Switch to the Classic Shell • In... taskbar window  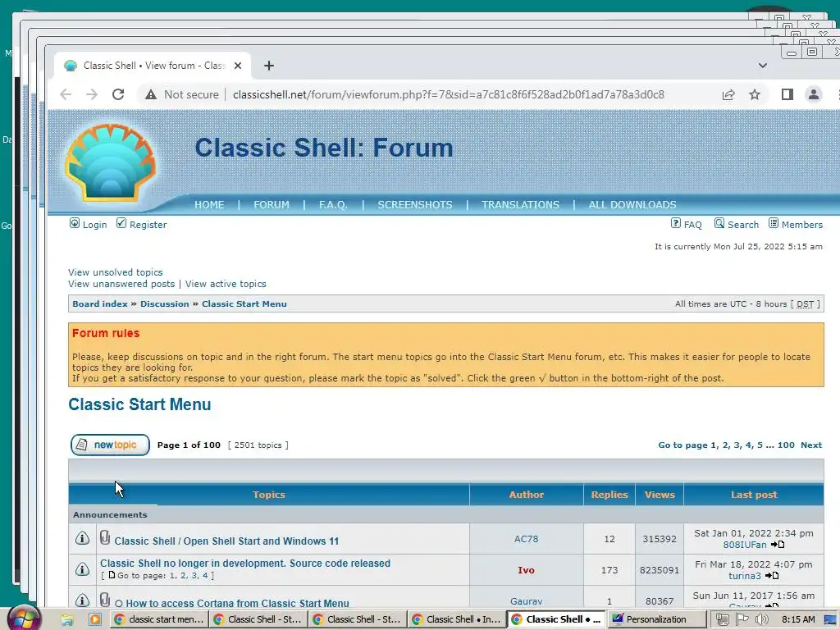pos(456,619)
